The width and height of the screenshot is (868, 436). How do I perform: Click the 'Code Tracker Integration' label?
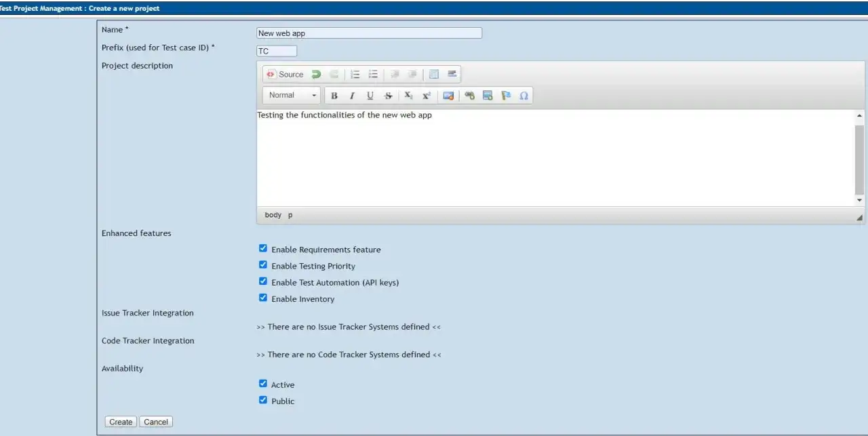(148, 341)
